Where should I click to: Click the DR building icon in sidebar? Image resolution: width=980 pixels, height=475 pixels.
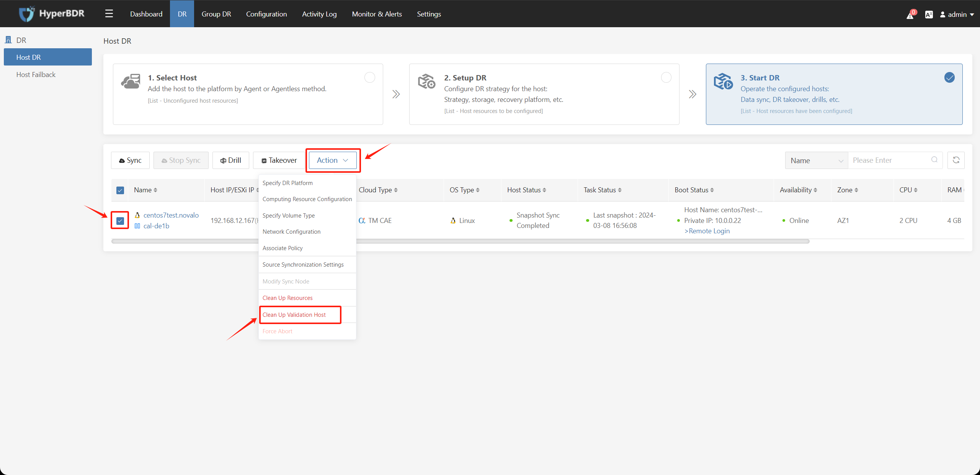click(x=8, y=40)
